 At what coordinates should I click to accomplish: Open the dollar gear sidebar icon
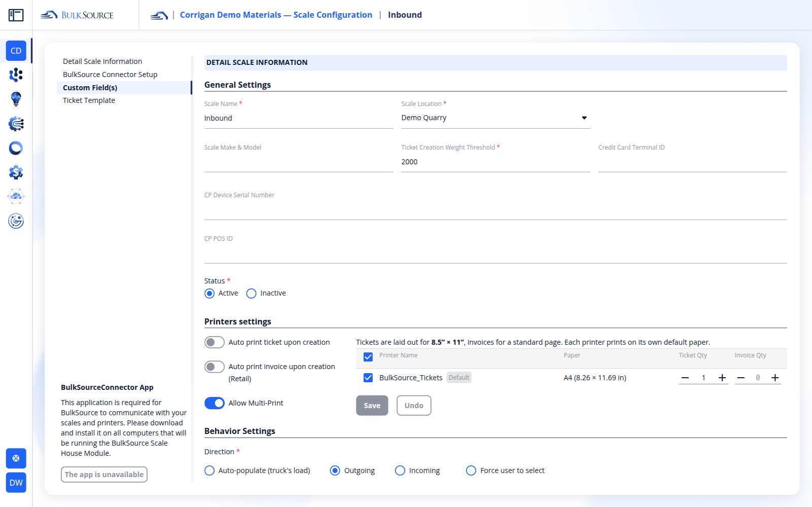point(16,172)
